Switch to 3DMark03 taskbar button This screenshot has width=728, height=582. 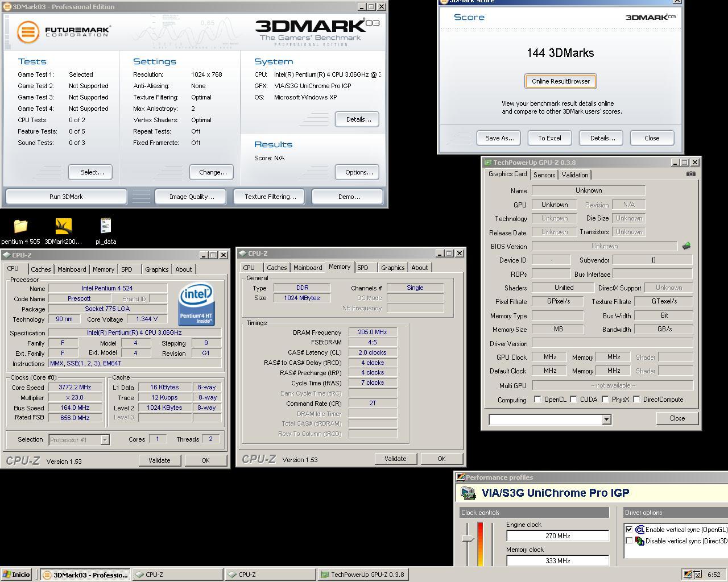[x=85, y=575]
